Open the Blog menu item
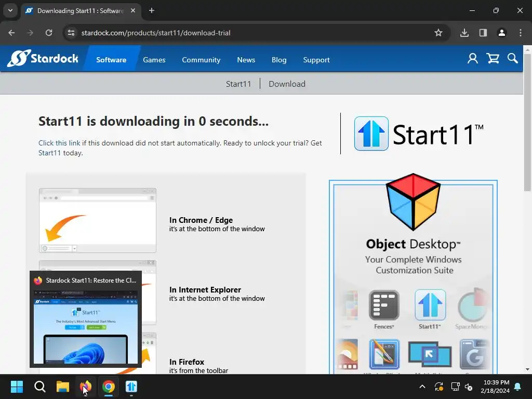 pos(279,60)
